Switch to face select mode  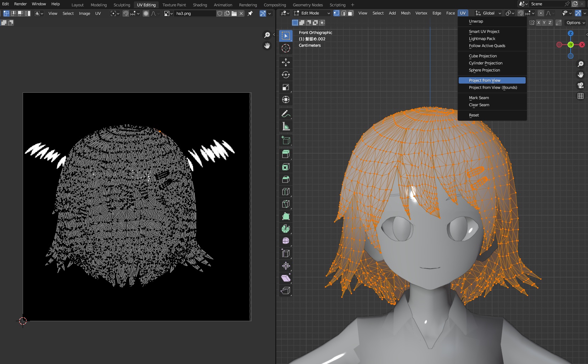pyautogui.click(x=350, y=13)
